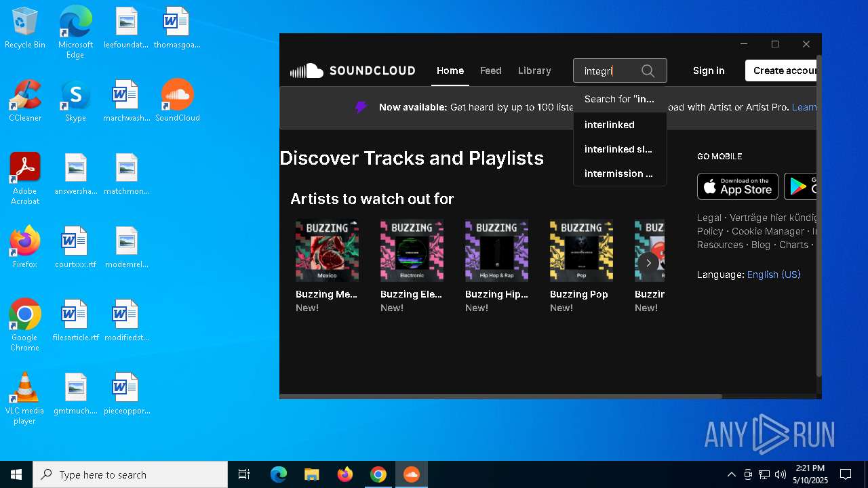The height and width of the screenshot is (488, 868).
Task: Open the network icon in system tray
Action: tap(764, 474)
